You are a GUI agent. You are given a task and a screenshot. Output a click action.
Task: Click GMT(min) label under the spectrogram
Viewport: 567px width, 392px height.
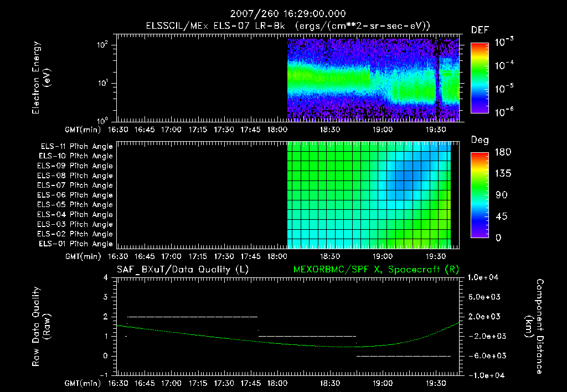tap(83, 130)
